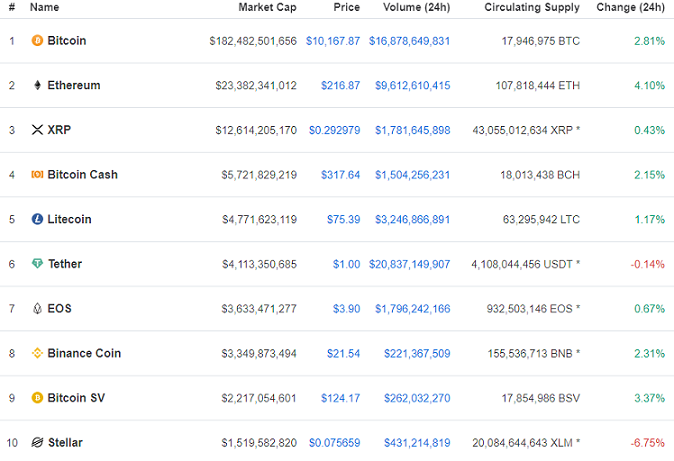The width and height of the screenshot is (674, 461).
Task: Click Tether price $1.00
Action: 346,264
